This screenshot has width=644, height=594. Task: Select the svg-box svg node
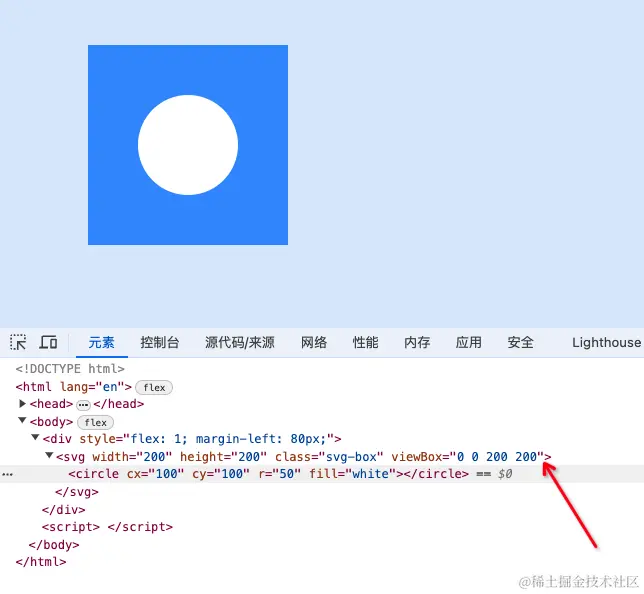[x=304, y=456]
